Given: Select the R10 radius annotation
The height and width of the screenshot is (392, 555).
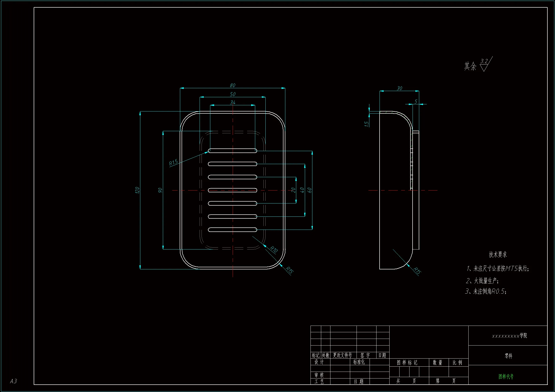Looking at the screenshot, I should (274, 249).
